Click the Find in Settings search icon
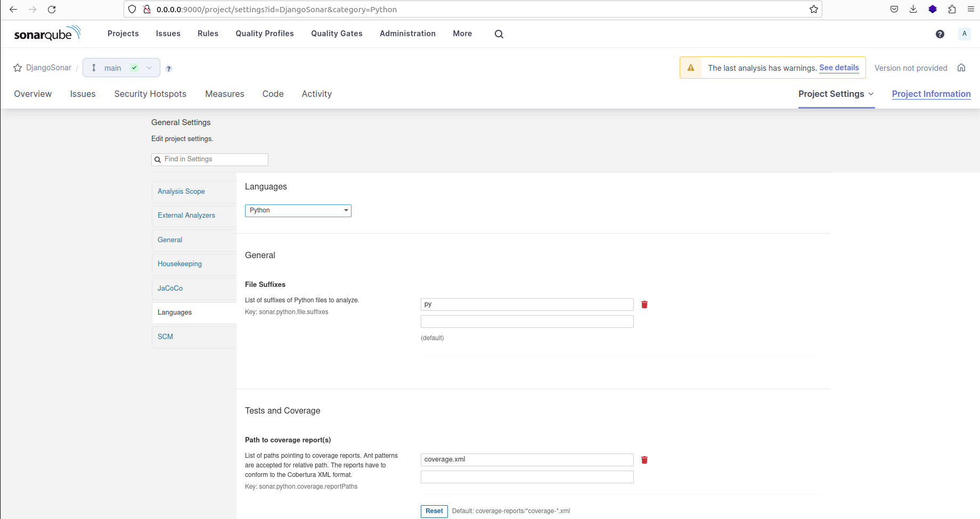The image size is (980, 519). (158, 160)
